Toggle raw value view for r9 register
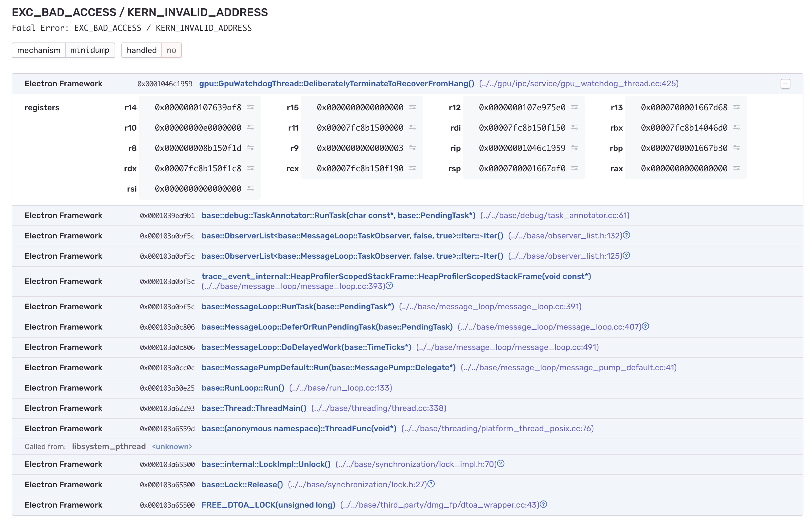The height and width of the screenshot is (523, 812). pos(413,148)
